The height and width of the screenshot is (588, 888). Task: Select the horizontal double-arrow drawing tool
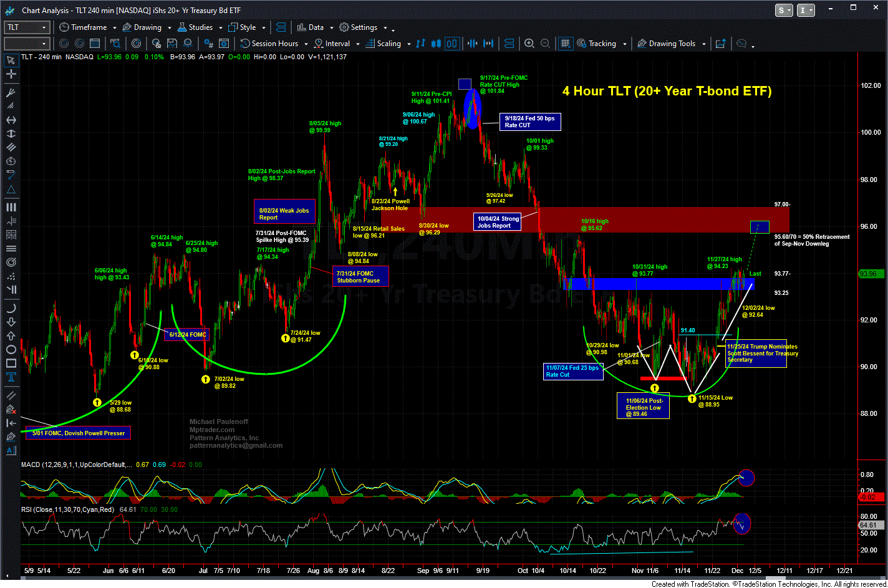(x=11, y=120)
